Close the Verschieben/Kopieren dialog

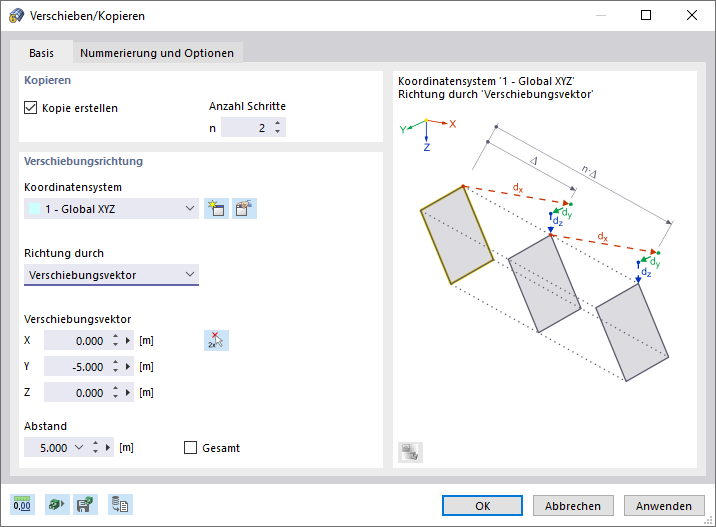click(692, 16)
